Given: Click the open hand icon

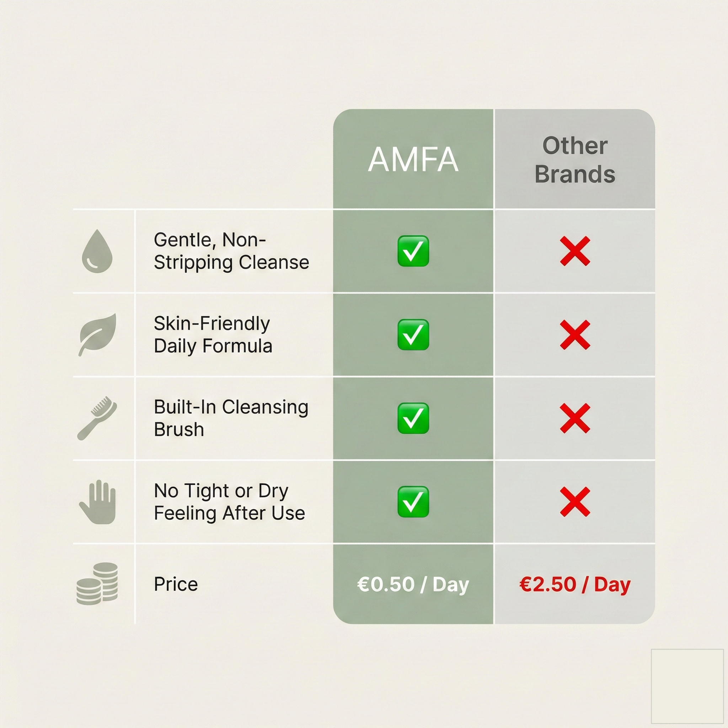Looking at the screenshot, I should coord(97,502).
